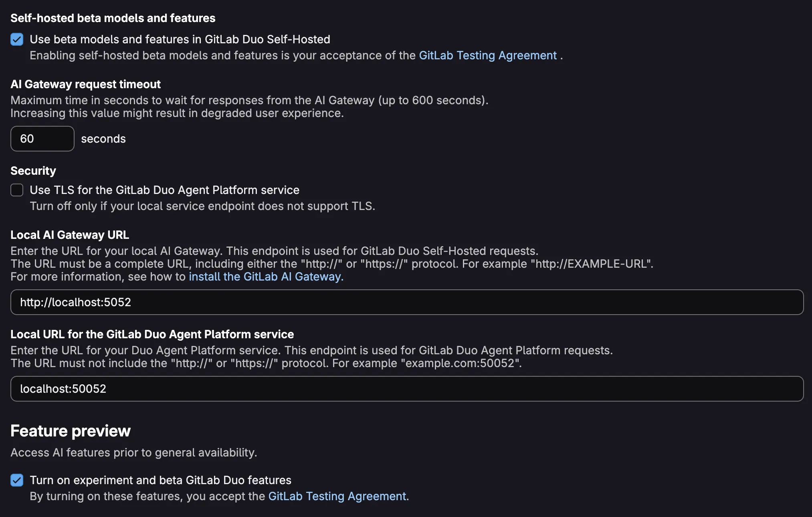Click the Local AI Gateway URL input field
The height and width of the screenshot is (517, 812).
(x=407, y=302)
